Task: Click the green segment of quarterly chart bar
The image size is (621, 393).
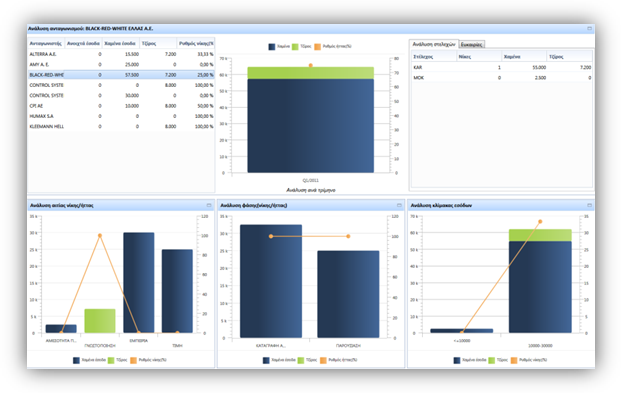Action: pyautogui.click(x=310, y=73)
